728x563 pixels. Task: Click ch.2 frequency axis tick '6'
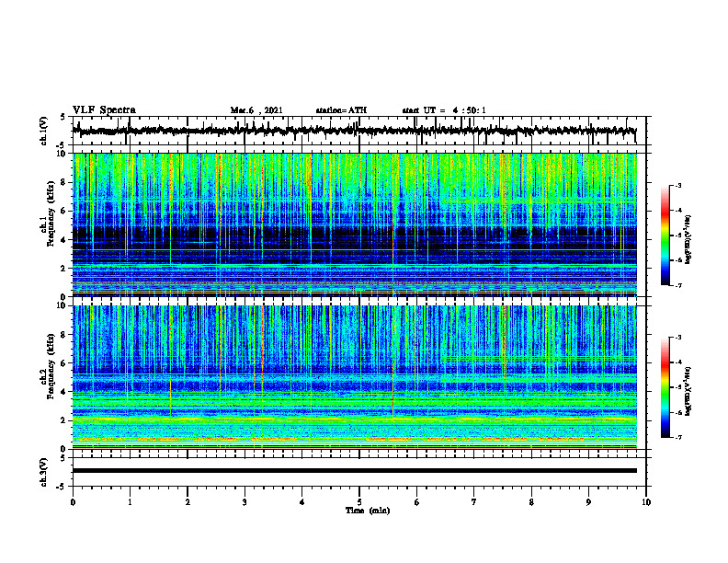point(64,363)
